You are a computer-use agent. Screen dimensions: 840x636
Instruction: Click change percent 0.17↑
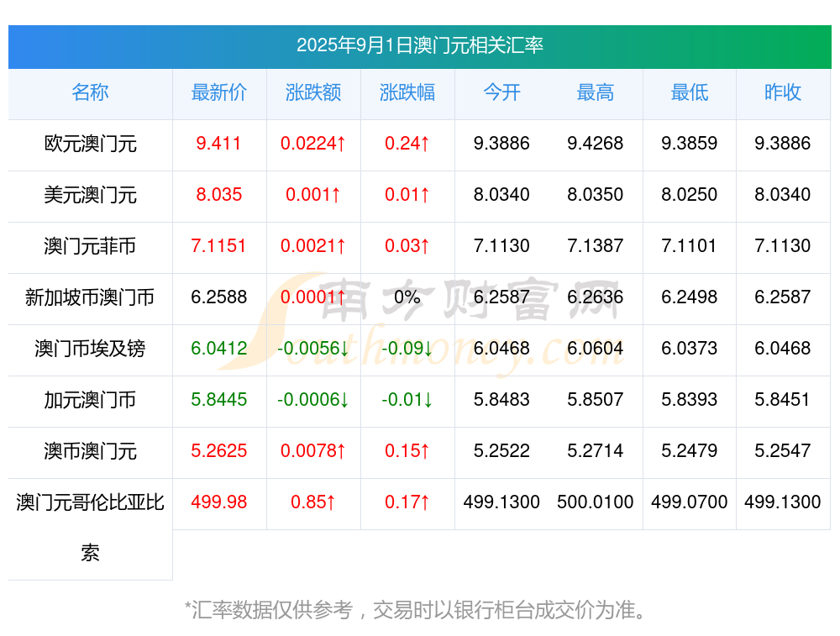[407, 502]
